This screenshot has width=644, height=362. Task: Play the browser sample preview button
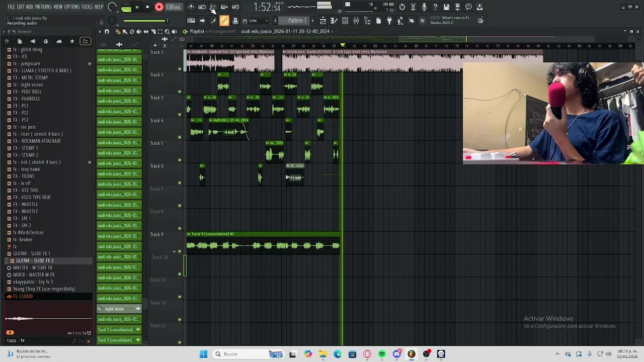pyautogui.click(x=10, y=332)
